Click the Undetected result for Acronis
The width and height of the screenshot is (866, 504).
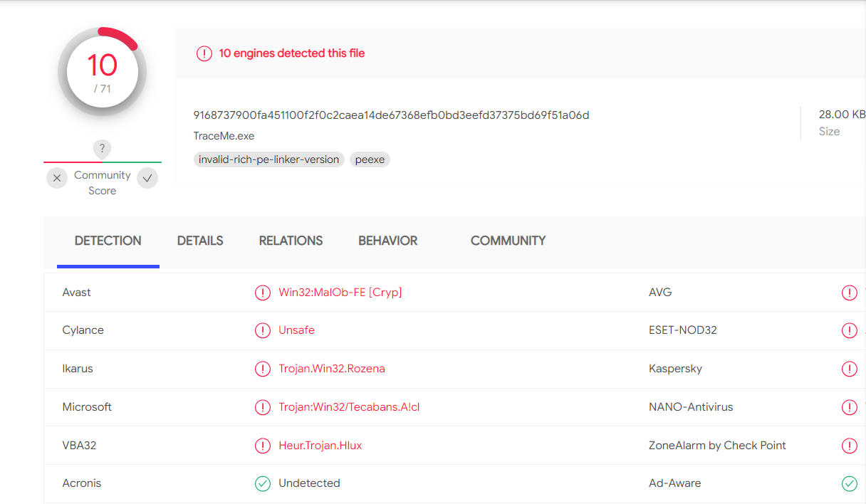coord(309,483)
